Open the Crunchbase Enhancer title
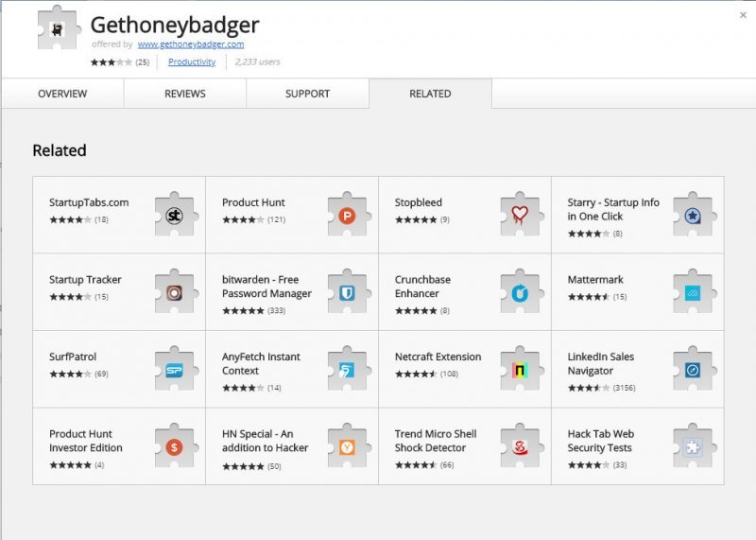756x540 pixels. [422, 287]
